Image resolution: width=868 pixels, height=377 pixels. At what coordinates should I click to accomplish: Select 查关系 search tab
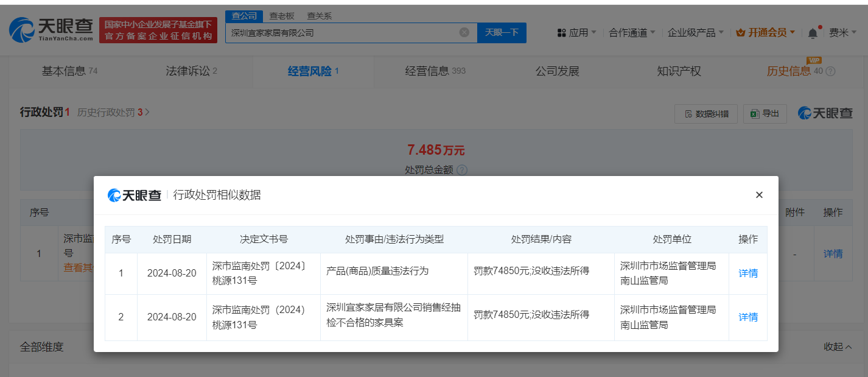tap(319, 16)
